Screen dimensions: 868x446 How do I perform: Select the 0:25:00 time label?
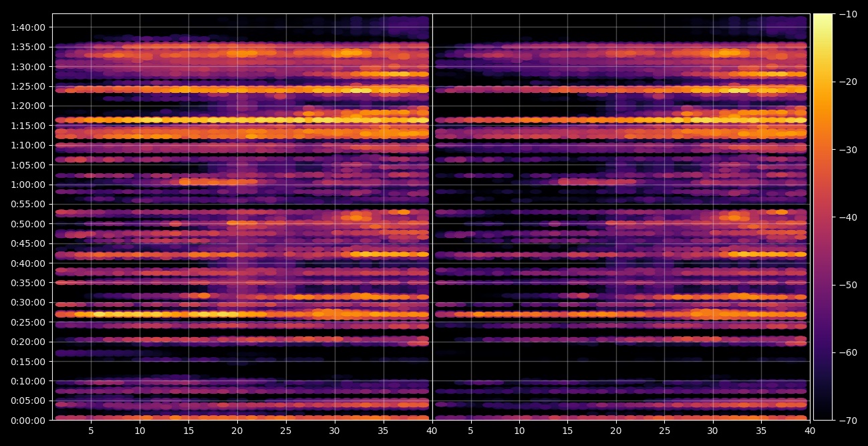(28, 322)
